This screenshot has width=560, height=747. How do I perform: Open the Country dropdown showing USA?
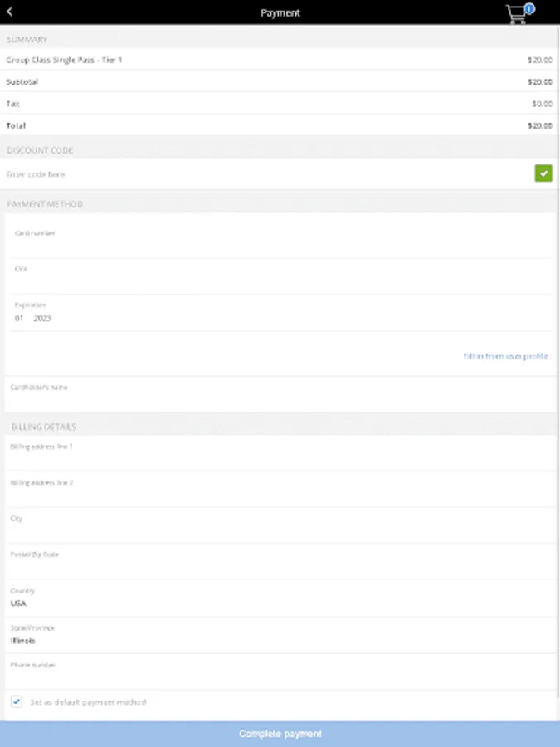pos(280,598)
